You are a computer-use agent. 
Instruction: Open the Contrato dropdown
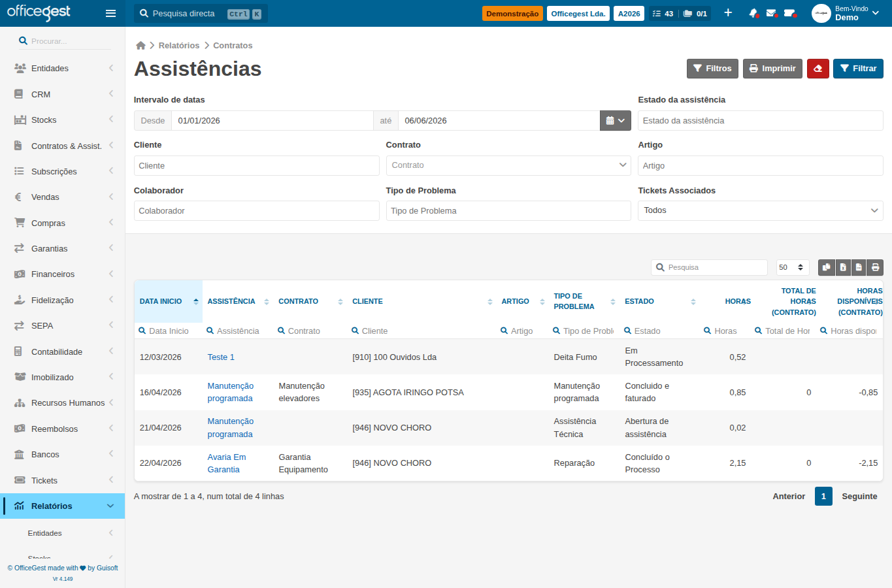508,165
